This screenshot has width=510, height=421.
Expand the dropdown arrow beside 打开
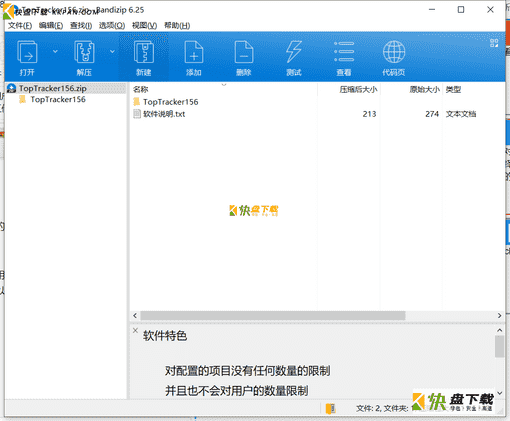(x=55, y=51)
